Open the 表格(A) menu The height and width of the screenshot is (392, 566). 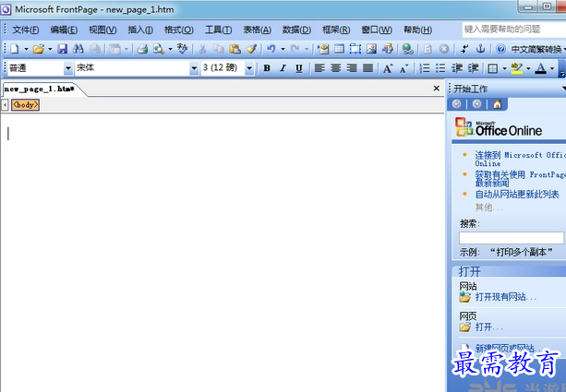point(257,30)
